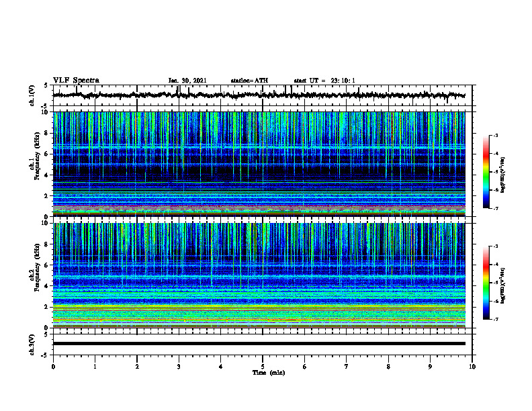
Task: Click the ch.1(V) axis label of top panel
Action: (32, 95)
